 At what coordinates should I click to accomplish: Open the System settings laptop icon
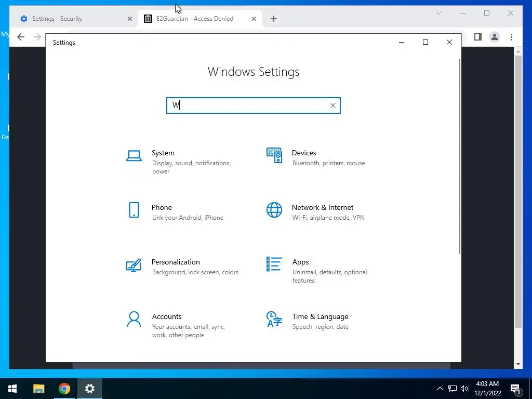(134, 156)
